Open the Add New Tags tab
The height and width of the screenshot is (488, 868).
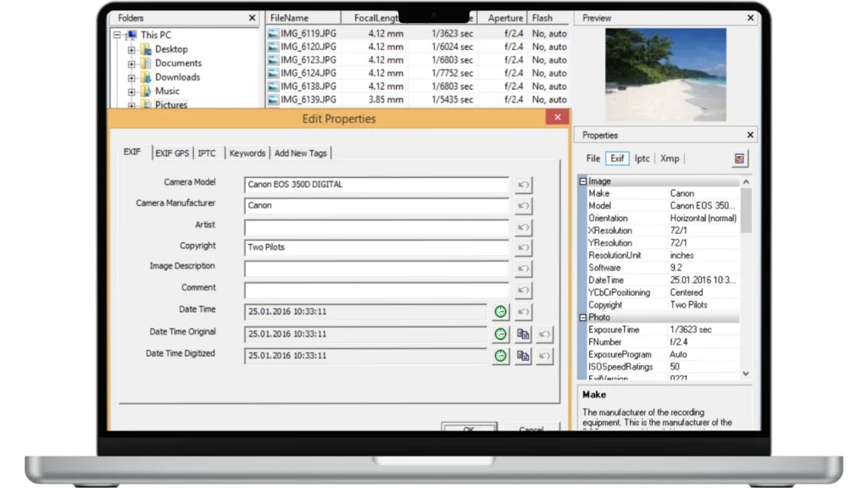point(300,153)
